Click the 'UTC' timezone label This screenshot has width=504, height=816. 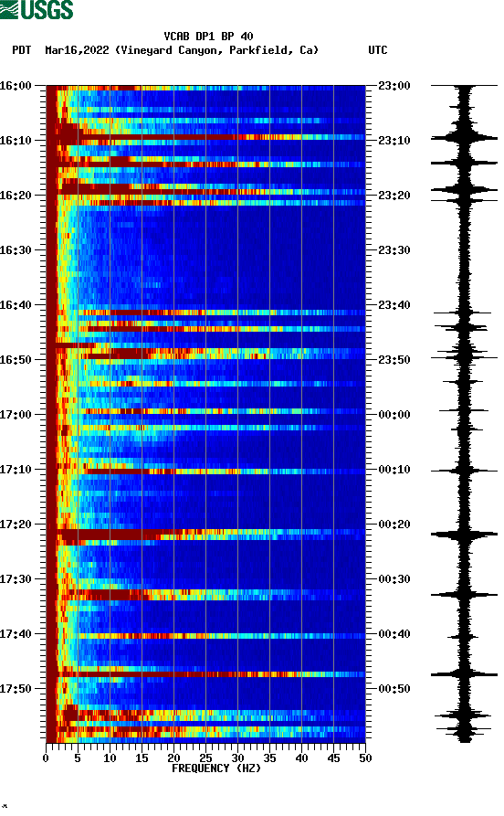pos(378,50)
